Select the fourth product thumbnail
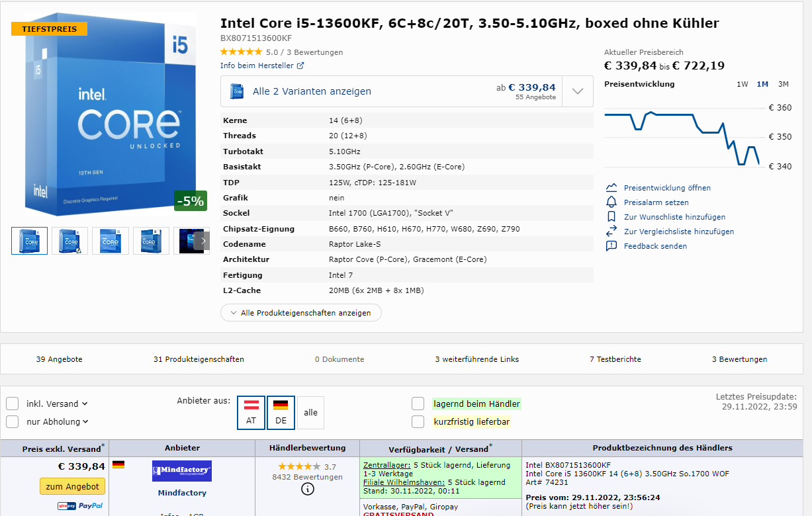This screenshot has height=516, width=812. coord(151,241)
